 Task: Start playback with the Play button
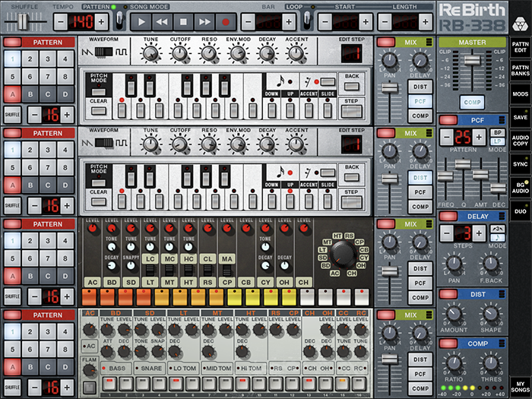point(141,22)
